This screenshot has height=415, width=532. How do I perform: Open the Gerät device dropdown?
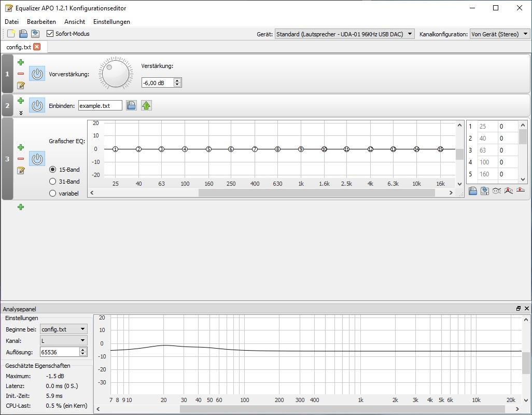(x=344, y=34)
